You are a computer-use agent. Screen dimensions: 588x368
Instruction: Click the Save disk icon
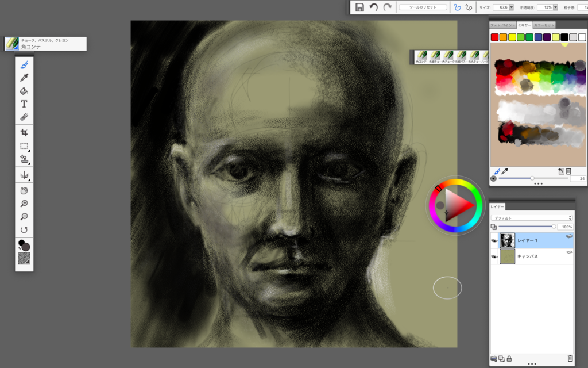coord(359,7)
